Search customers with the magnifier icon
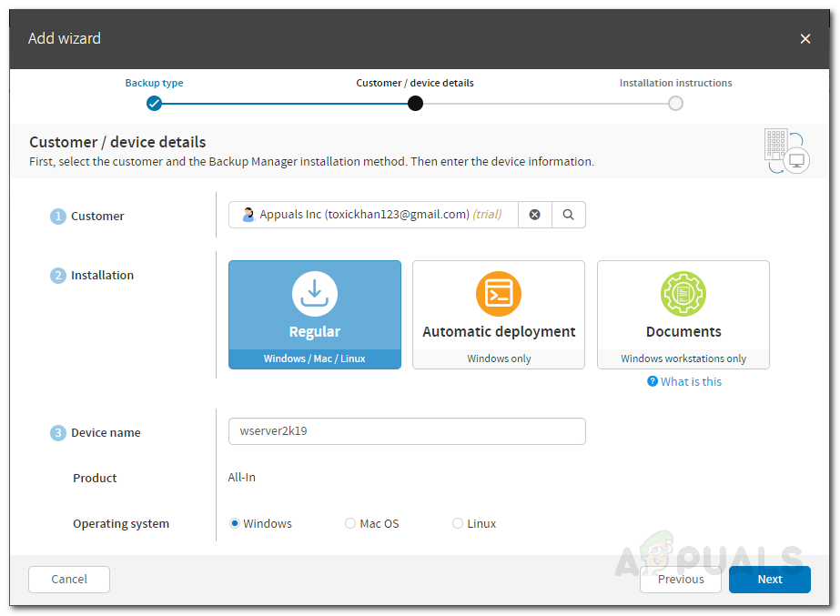840x616 pixels. 568,215
